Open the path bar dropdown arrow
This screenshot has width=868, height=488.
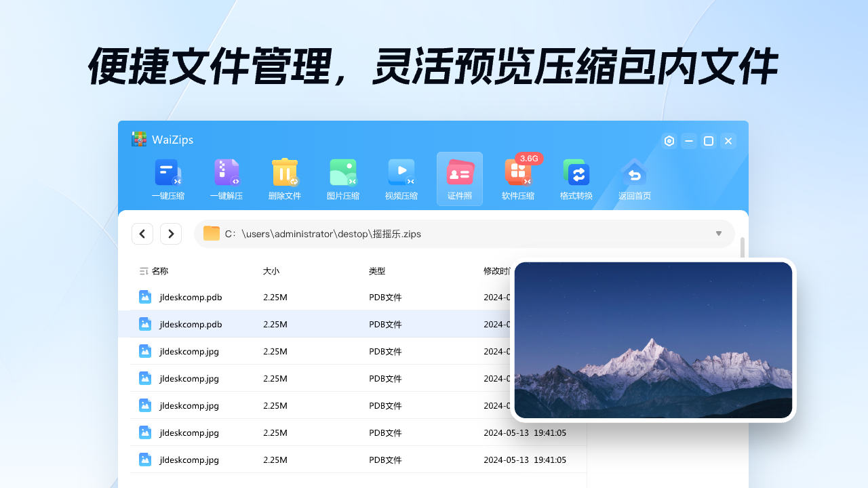[x=718, y=233]
